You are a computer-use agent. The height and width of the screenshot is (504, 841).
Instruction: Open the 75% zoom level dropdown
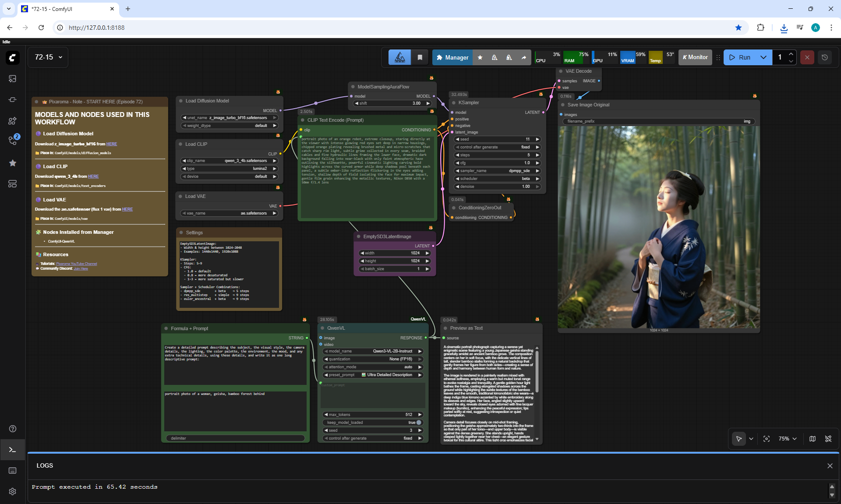tap(788, 439)
